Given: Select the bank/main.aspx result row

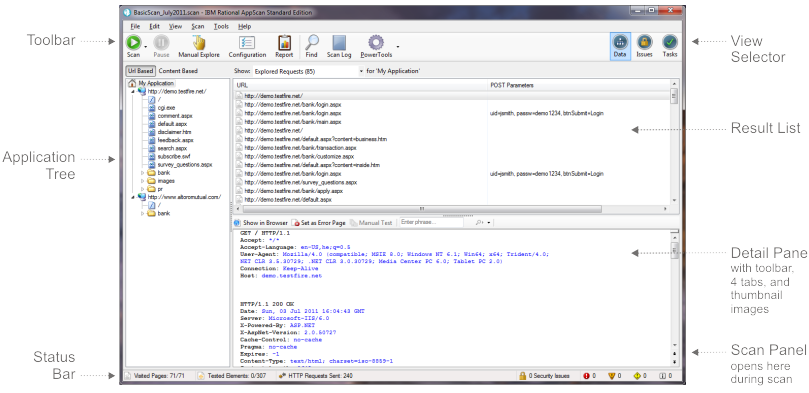Looking at the screenshot, I should [452, 122].
